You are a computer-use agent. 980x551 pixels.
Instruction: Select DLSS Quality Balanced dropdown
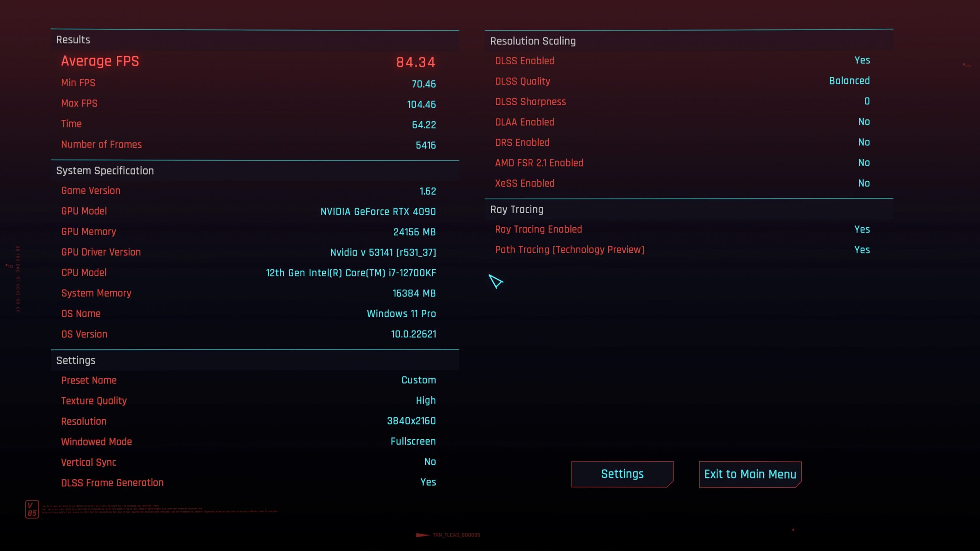pyautogui.click(x=849, y=80)
